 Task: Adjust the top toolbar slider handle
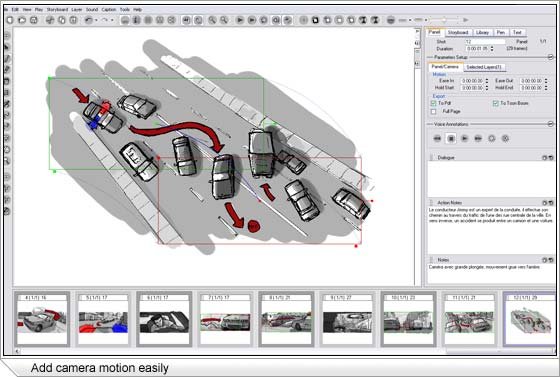pyautogui.click(x=444, y=20)
